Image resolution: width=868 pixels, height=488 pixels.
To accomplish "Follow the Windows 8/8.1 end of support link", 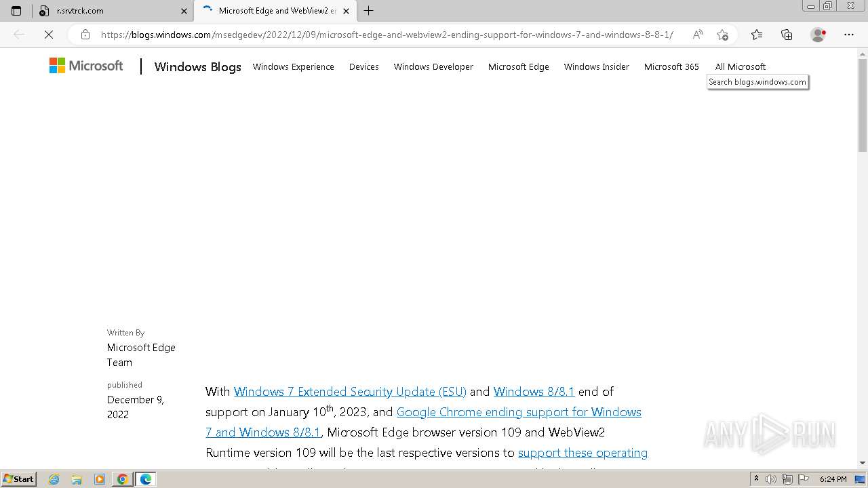I will [534, 392].
